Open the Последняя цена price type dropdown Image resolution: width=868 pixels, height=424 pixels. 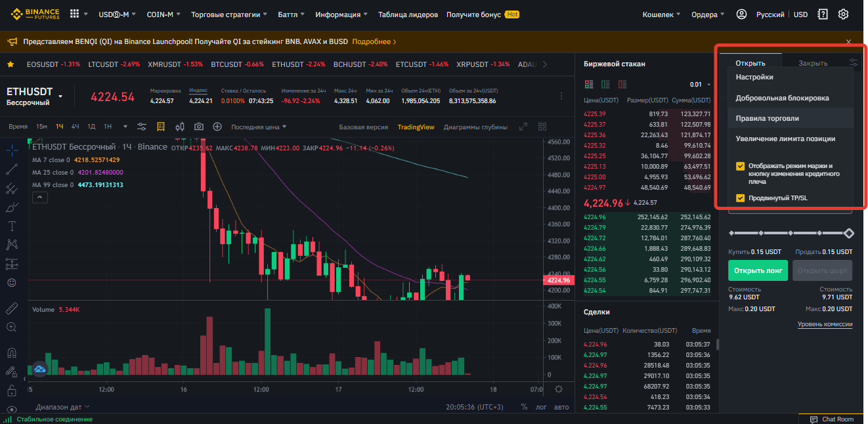tap(259, 127)
